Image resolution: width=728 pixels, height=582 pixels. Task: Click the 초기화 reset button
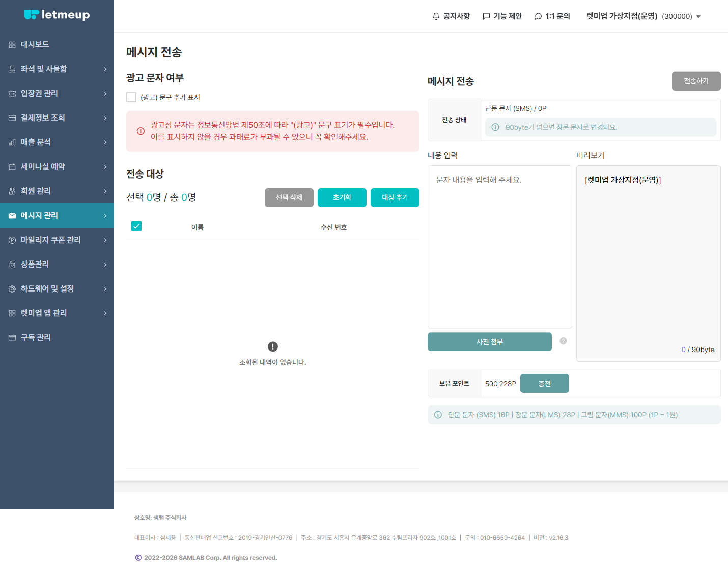342,197
